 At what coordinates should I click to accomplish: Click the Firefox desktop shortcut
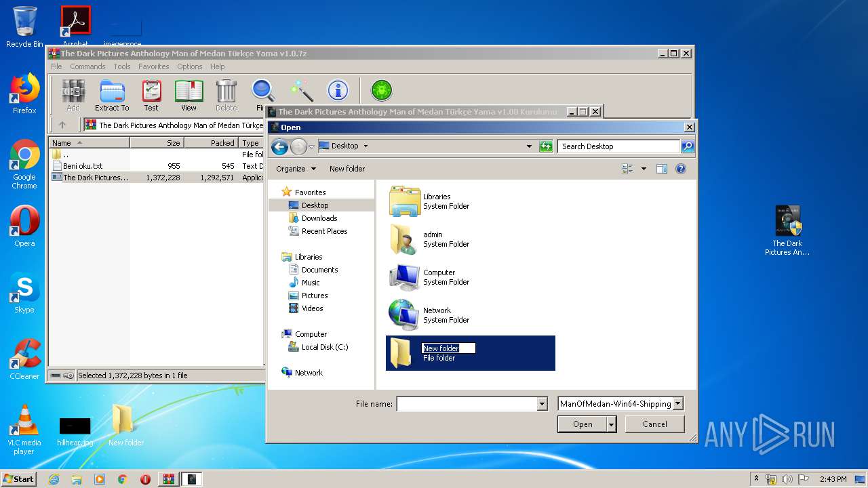click(24, 94)
